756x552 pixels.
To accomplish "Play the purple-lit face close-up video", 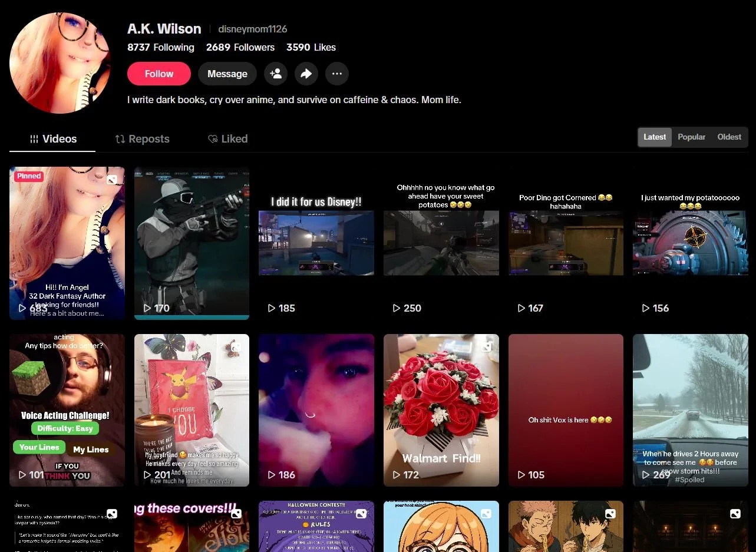I will pyautogui.click(x=316, y=410).
